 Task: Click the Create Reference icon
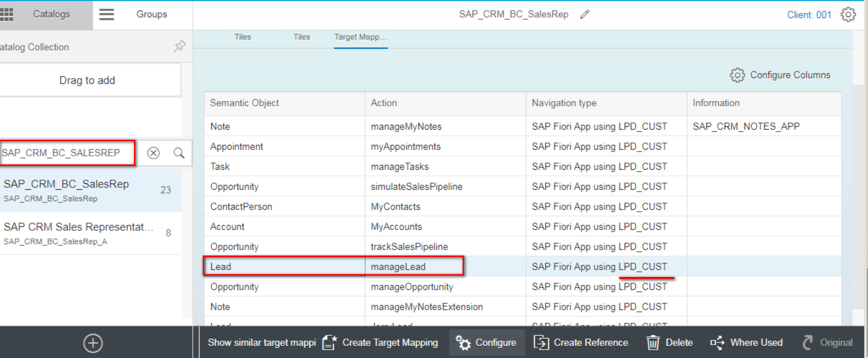point(541,342)
